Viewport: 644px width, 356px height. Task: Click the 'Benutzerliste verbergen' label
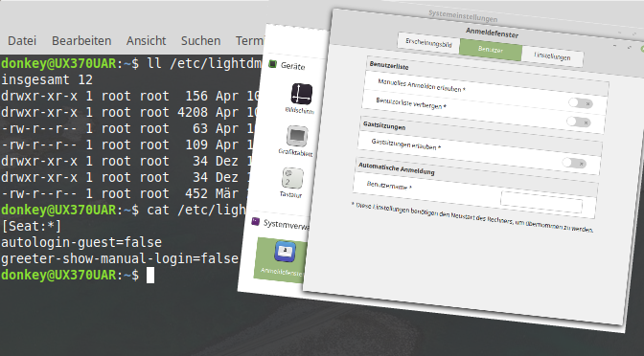coord(411,103)
